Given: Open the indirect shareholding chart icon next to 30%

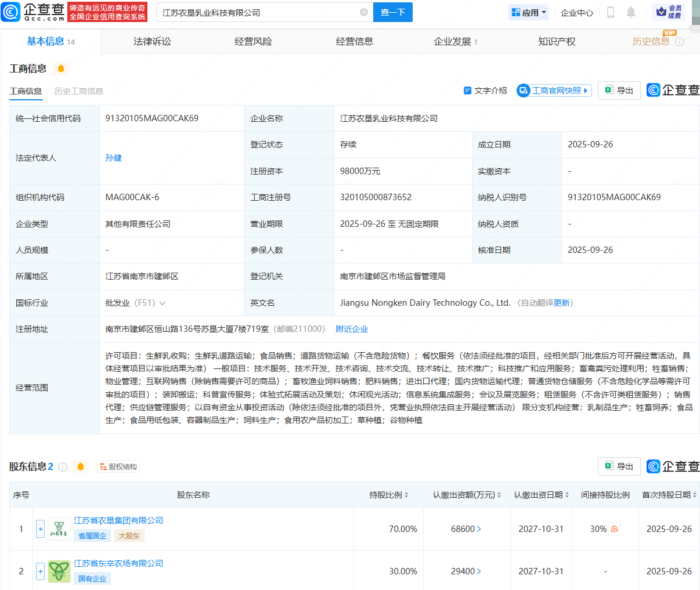Looking at the screenshot, I should tap(614, 529).
